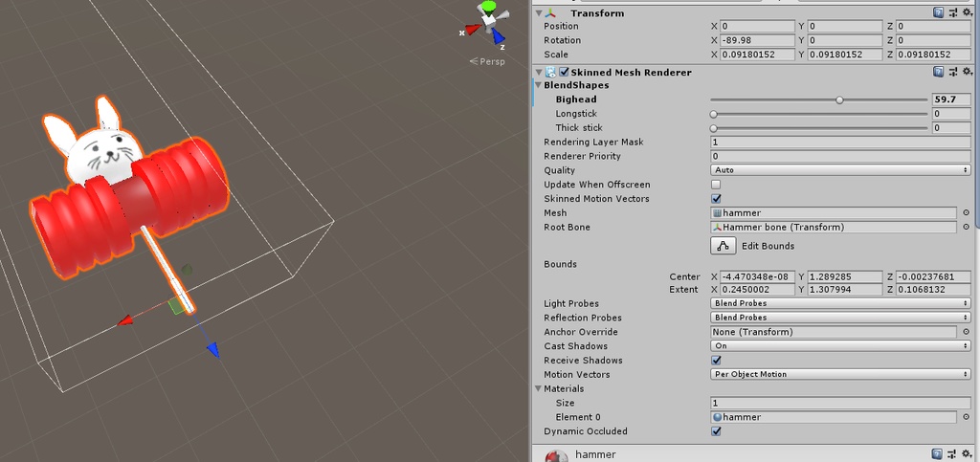980x462 pixels.
Task: Click the Renderer Priority field
Action: [x=840, y=157]
